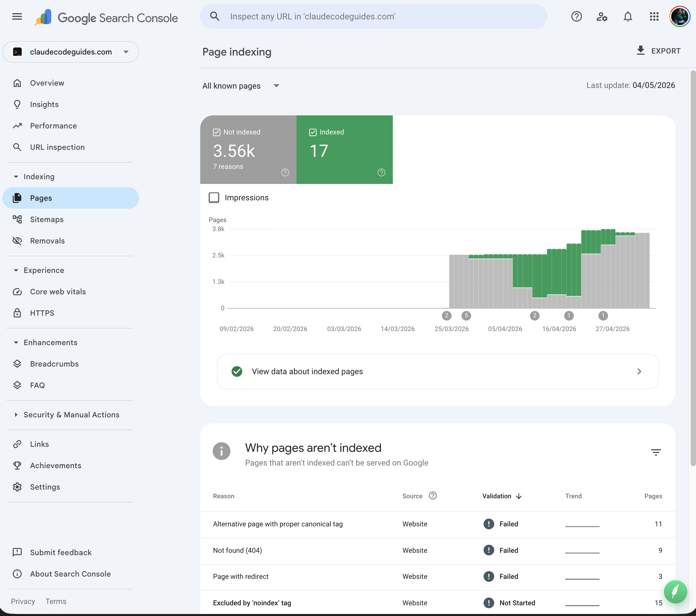The image size is (696, 616).
Task: Open the filter rows icon
Action: [x=656, y=452]
